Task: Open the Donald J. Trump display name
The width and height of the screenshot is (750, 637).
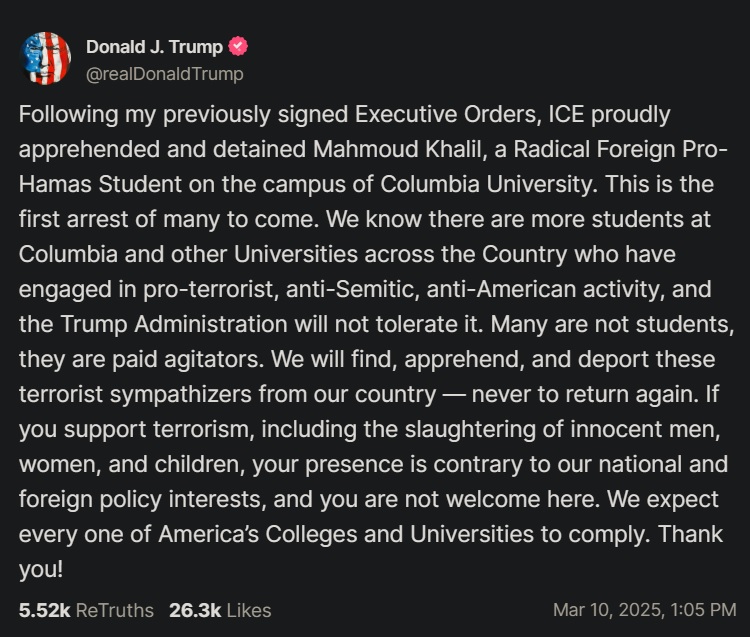Action: click(x=154, y=47)
